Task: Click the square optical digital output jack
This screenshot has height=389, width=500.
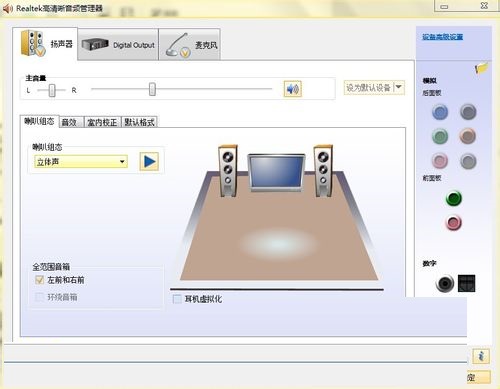Action: point(466,283)
